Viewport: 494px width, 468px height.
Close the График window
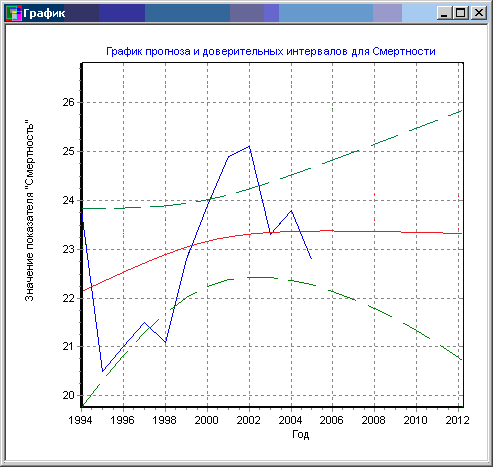point(479,13)
